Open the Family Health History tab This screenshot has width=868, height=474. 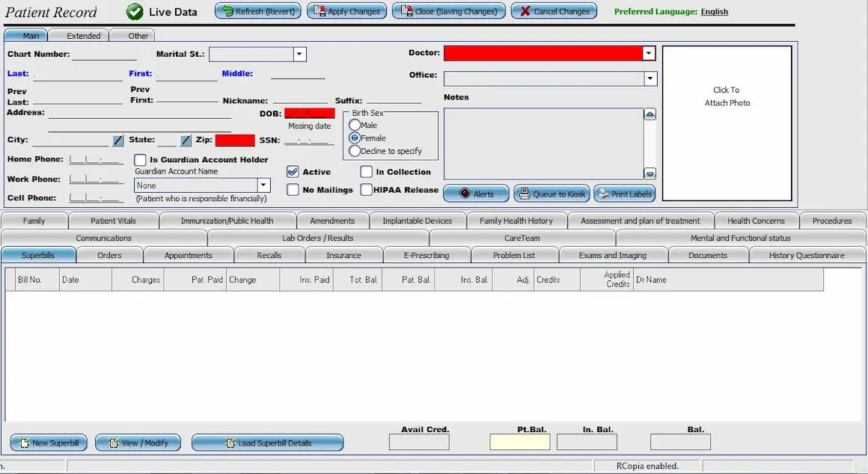[517, 221]
